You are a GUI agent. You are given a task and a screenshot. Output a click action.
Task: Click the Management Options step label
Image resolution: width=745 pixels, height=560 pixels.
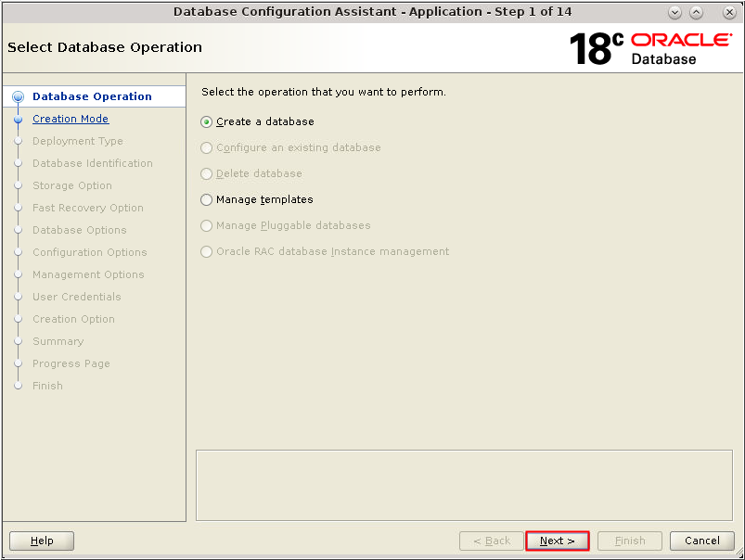click(88, 274)
